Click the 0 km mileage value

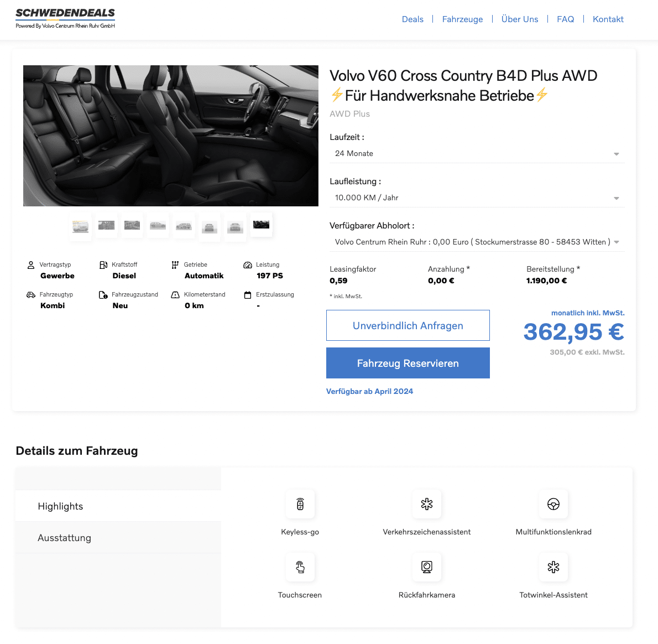click(194, 305)
